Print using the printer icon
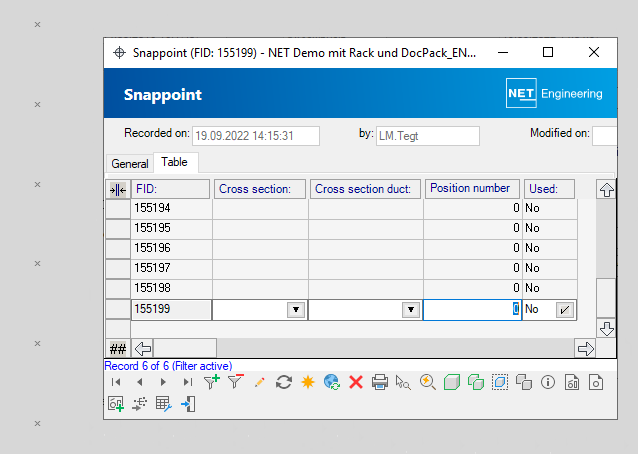Screen dimensions: 638x454 pyautogui.click(x=380, y=382)
